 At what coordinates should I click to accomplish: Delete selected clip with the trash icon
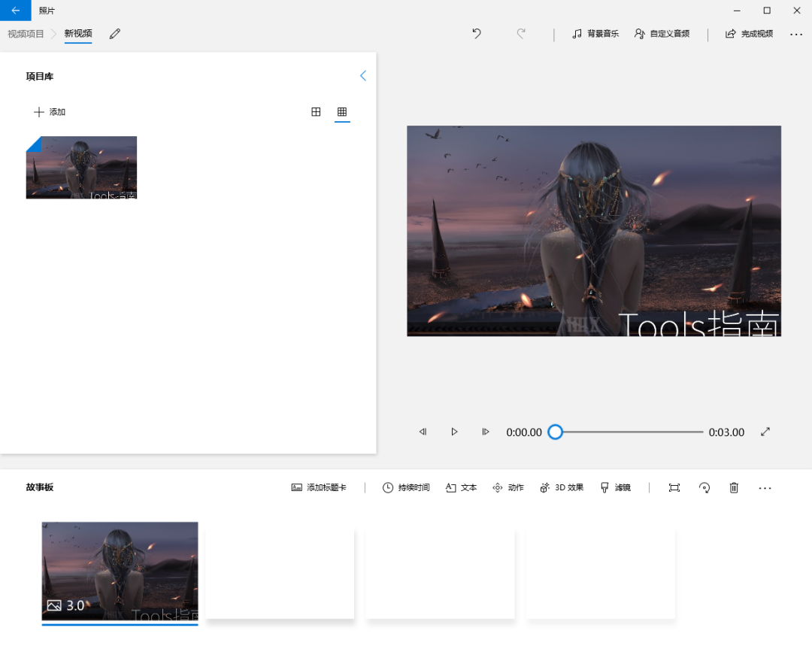point(734,487)
